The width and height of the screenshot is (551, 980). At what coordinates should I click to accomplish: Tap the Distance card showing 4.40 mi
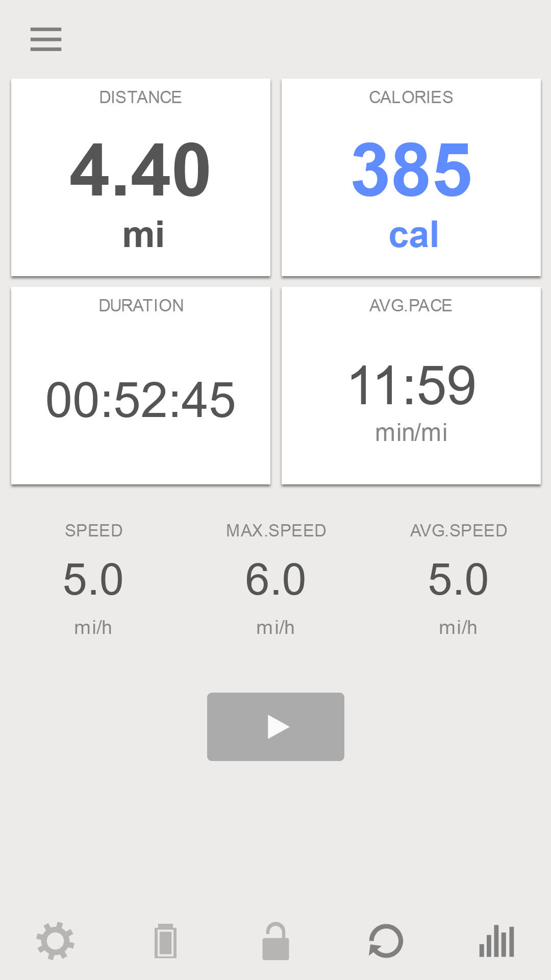[141, 177]
